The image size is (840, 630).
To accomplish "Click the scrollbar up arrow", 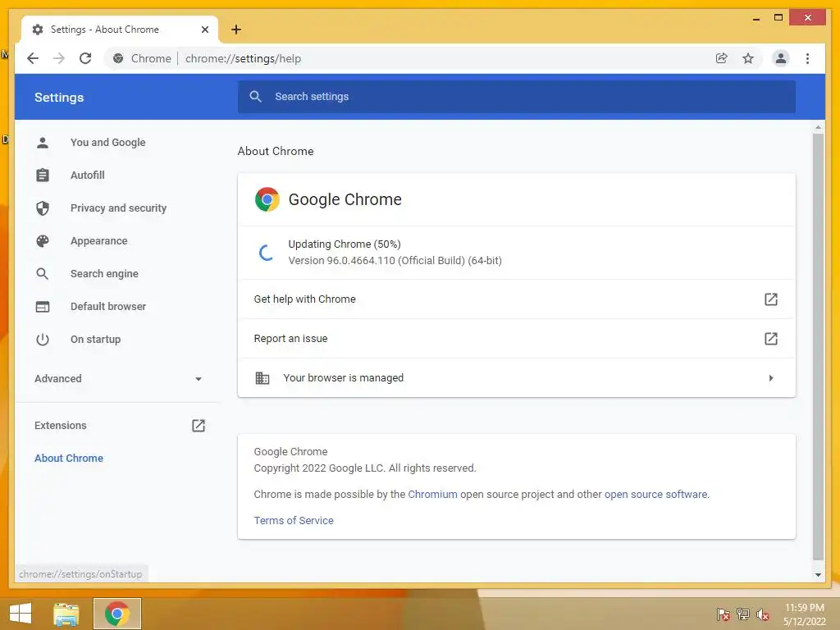I will click(818, 127).
